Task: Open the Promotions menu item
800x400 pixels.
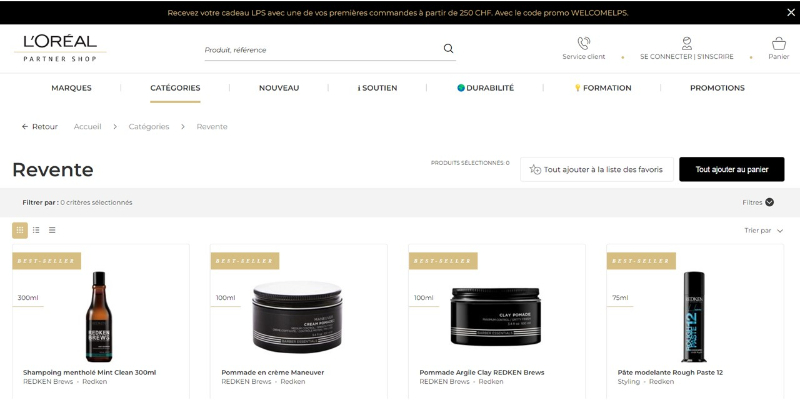Action: [717, 88]
